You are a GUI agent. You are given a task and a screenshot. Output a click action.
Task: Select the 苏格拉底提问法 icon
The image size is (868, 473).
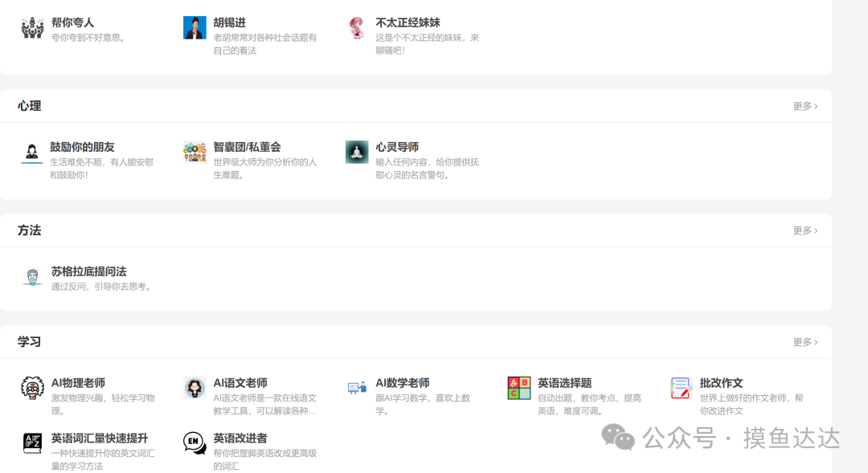point(32,275)
